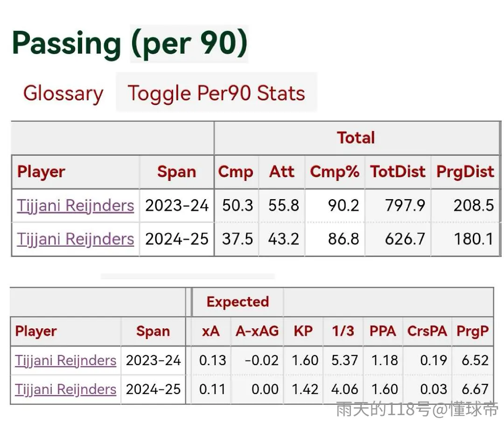504x423 pixels.
Task: Sort by xA column header
Action: coord(211,331)
